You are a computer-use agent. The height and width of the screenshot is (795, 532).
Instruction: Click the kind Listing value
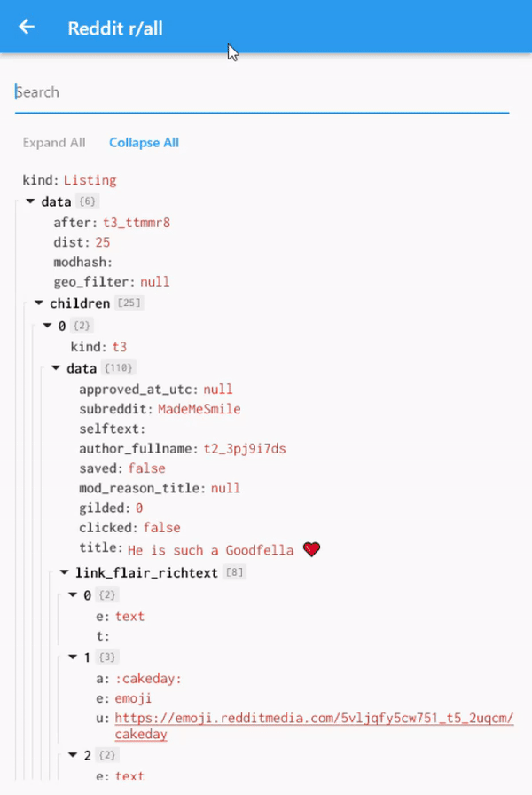pyautogui.click(x=90, y=180)
